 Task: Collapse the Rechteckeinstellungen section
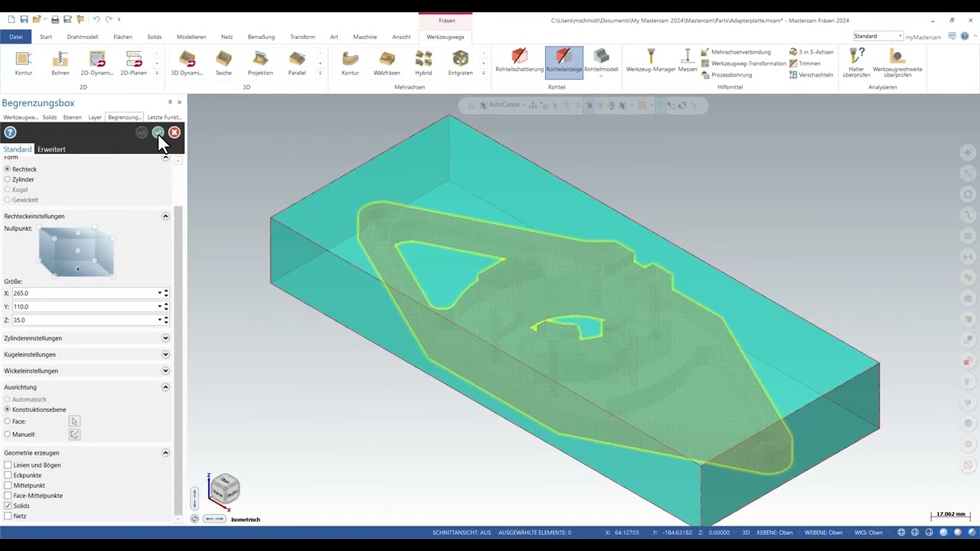pyautogui.click(x=165, y=217)
